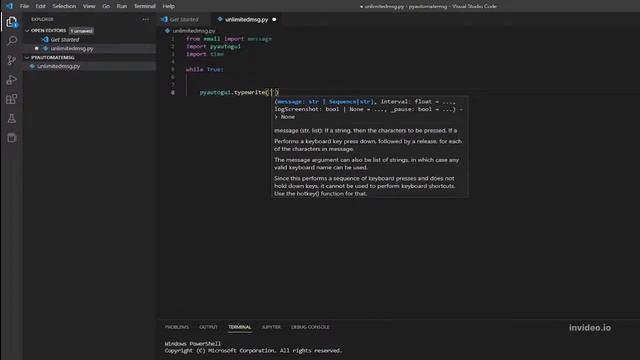Click the VS Code logo in title bar

pyautogui.click(x=9, y=6)
